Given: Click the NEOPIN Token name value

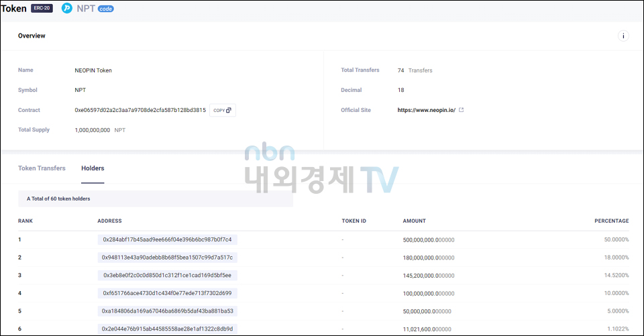Looking at the screenshot, I should (x=93, y=70).
